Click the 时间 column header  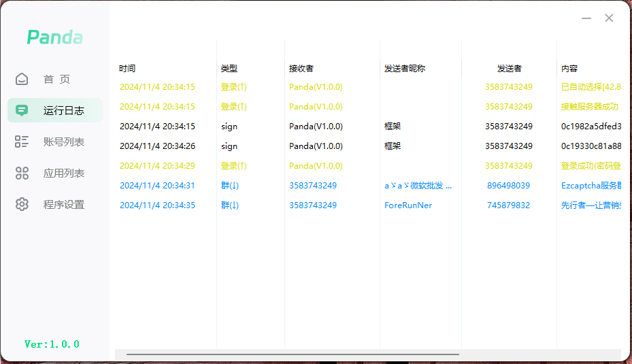tap(127, 69)
